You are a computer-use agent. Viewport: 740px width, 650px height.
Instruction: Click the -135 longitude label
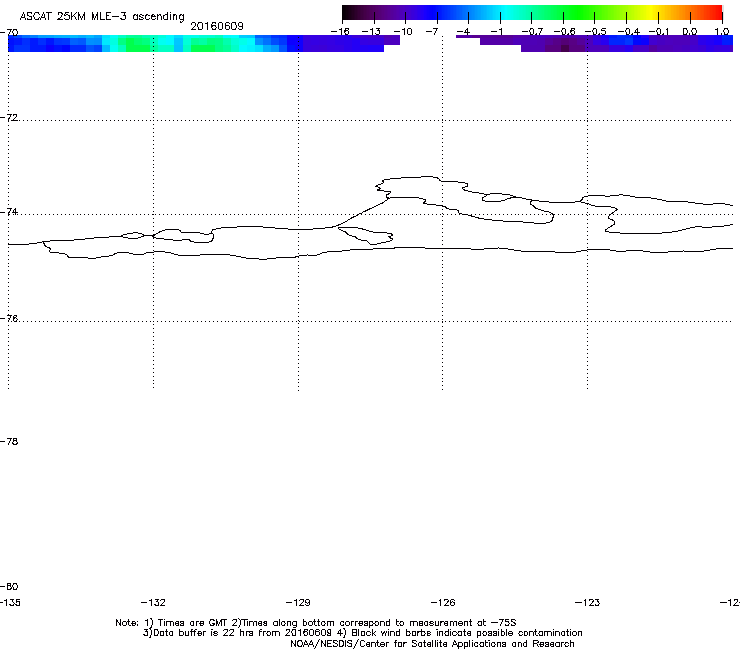pyautogui.click(x=10, y=602)
